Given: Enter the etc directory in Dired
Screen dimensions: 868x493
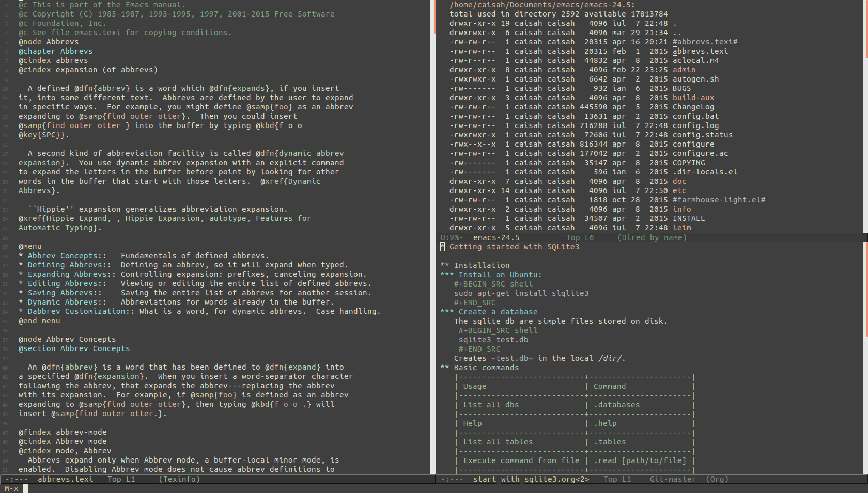Looking at the screenshot, I should [x=679, y=190].
